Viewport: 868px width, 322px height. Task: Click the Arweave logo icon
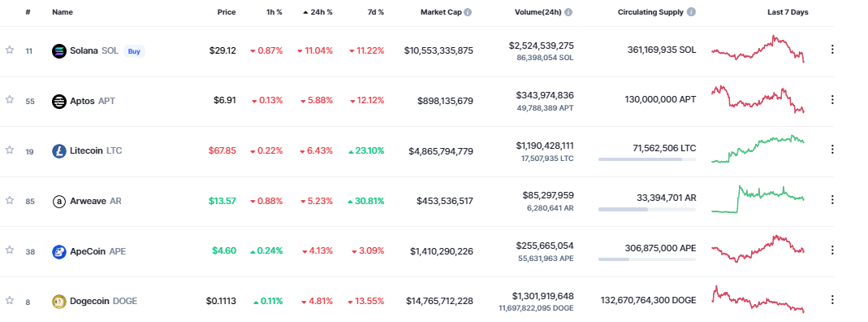[58, 201]
